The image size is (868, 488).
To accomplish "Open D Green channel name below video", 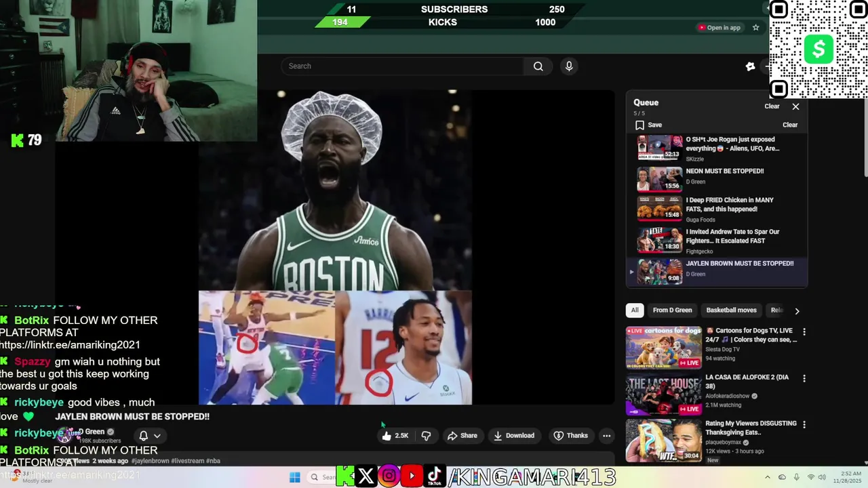I will [x=91, y=432].
